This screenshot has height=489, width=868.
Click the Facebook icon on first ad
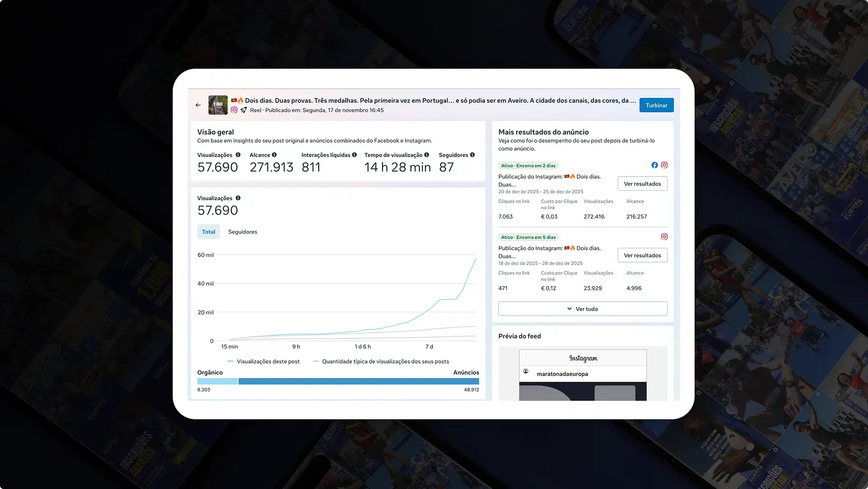[x=654, y=165]
